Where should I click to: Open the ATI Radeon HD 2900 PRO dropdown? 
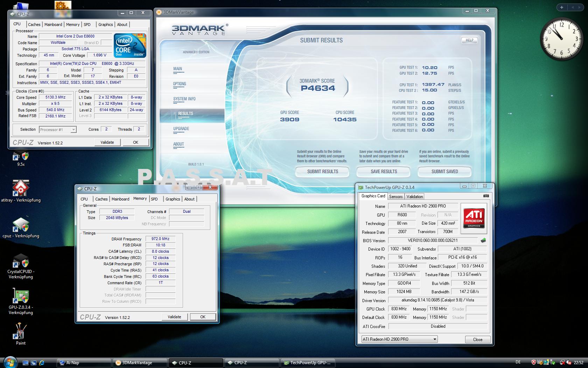(399, 339)
